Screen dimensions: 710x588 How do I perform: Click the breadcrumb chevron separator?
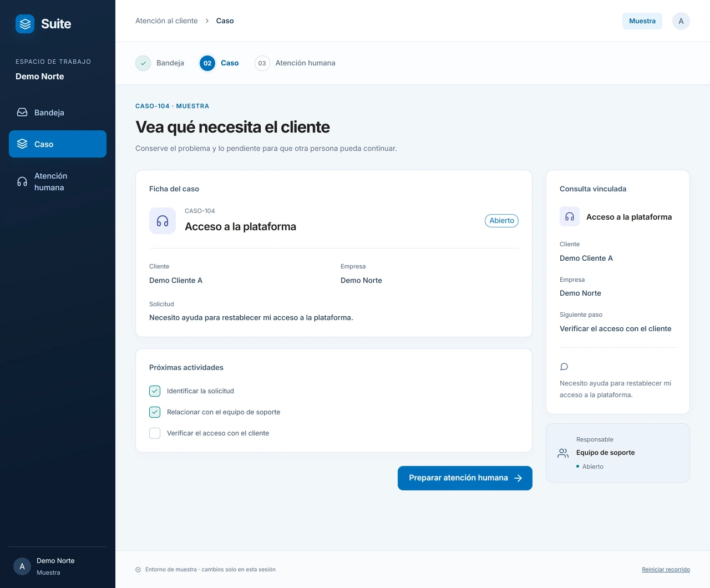[x=207, y=21]
